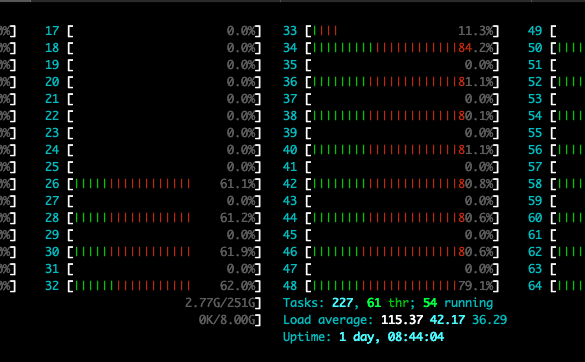Pick the CPU number label 53

coord(535,99)
